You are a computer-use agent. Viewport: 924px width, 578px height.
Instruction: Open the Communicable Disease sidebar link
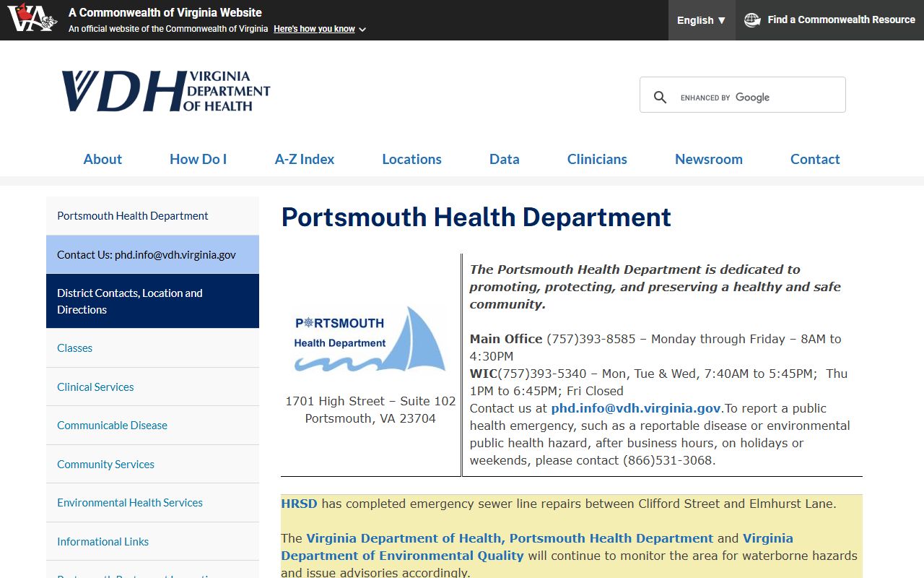point(152,426)
